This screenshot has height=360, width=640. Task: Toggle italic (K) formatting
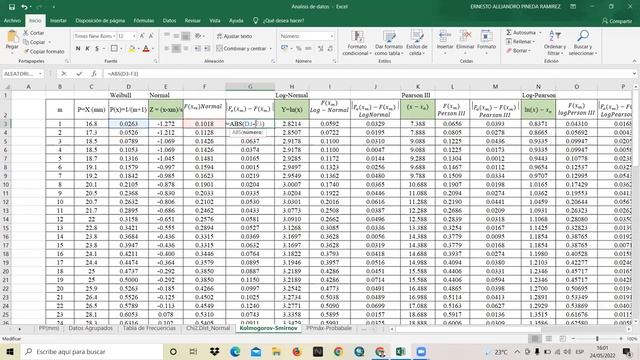[87, 49]
